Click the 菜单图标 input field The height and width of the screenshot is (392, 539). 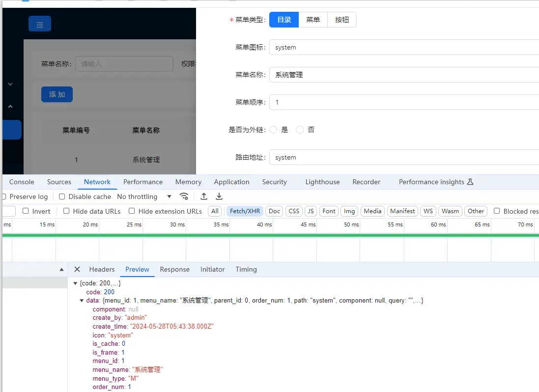pyautogui.click(x=404, y=48)
